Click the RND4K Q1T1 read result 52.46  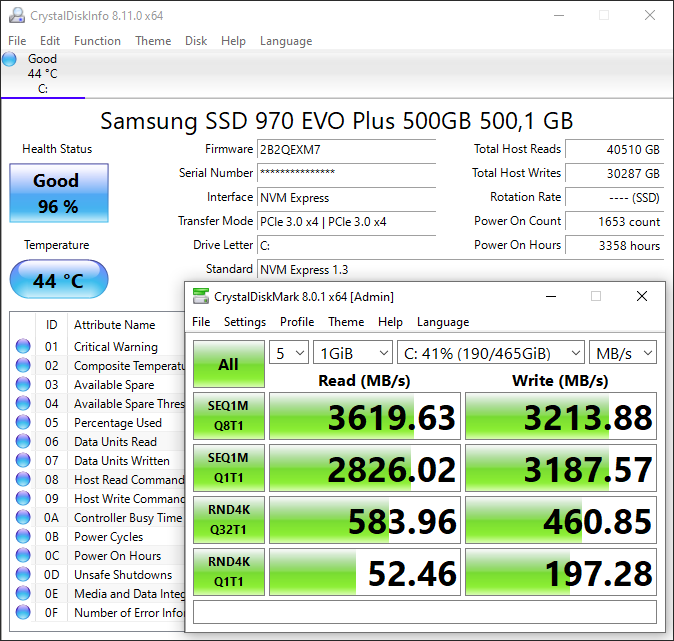click(365, 572)
